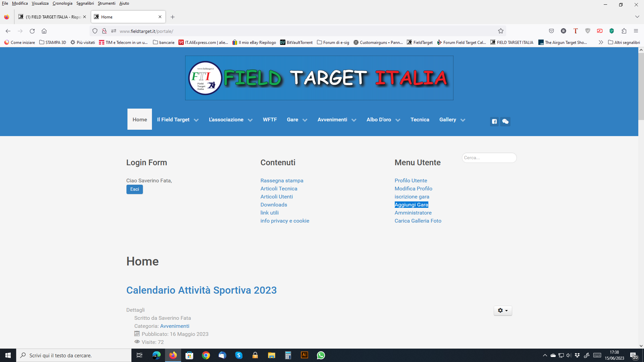Open the Visualizza menu
Viewport: 644px width, 362px height.
click(40, 3)
